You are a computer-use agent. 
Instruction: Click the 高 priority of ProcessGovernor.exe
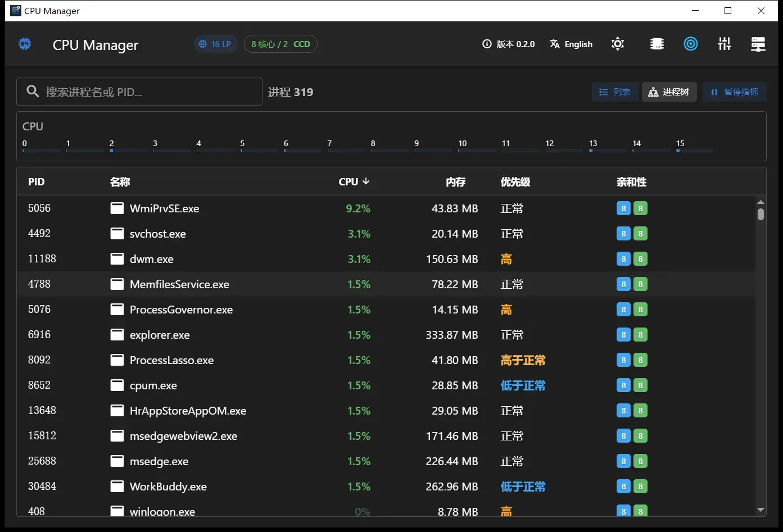[x=506, y=310]
